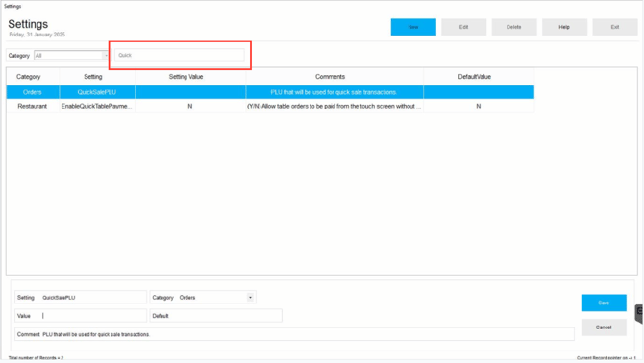Select the QuickSalePLU setting cell

click(x=97, y=92)
